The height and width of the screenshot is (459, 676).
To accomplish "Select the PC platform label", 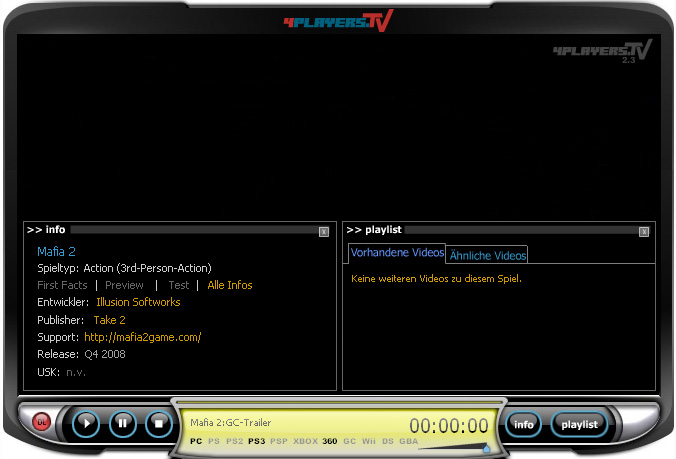I will tap(196, 441).
